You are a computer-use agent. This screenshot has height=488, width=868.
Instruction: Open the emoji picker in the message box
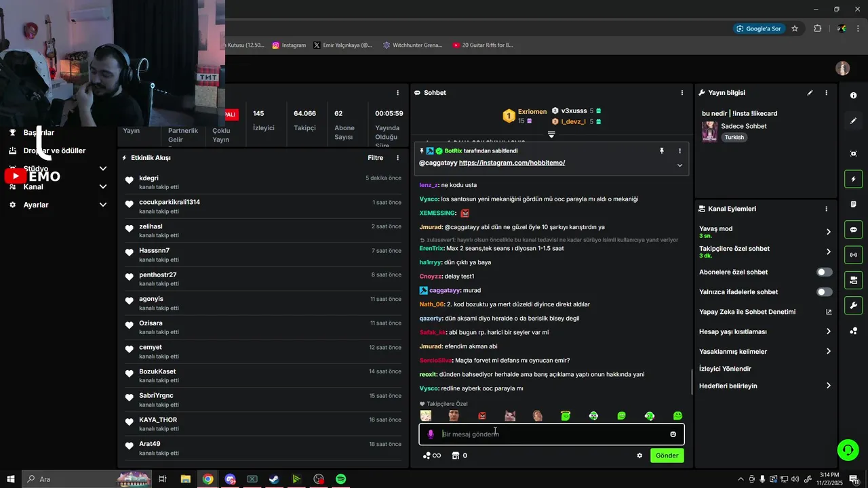pyautogui.click(x=673, y=434)
